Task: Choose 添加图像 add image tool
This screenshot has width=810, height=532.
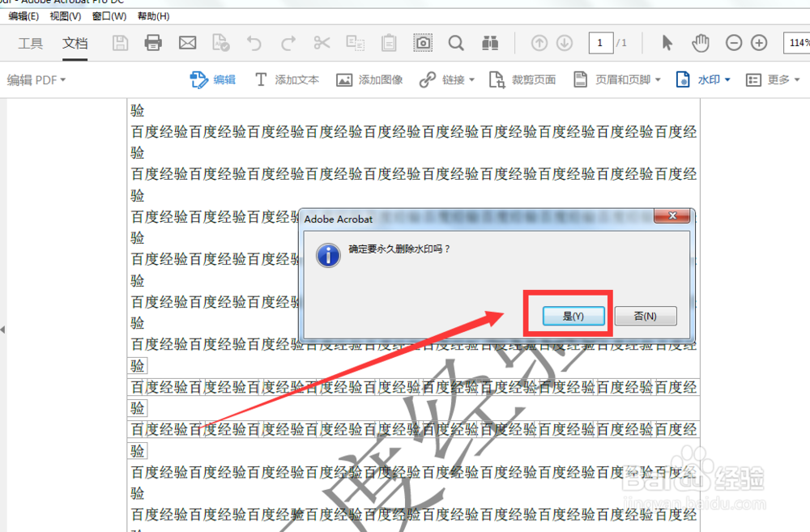Action: click(x=369, y=79)
